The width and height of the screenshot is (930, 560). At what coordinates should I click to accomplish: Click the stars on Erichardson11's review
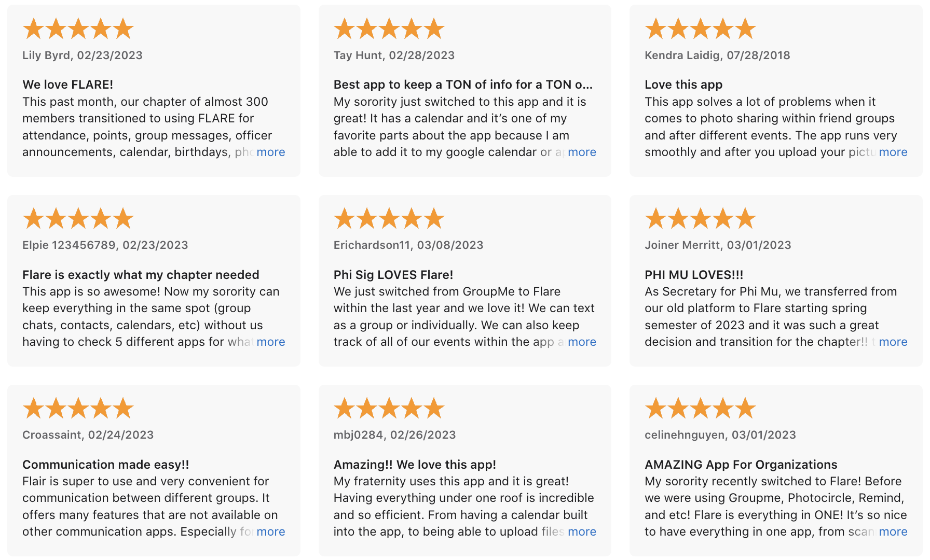coord(389,218)
